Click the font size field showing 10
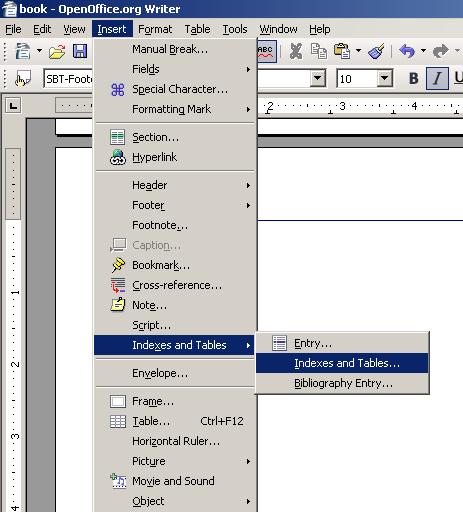463x512 pixels. point(357,79)
